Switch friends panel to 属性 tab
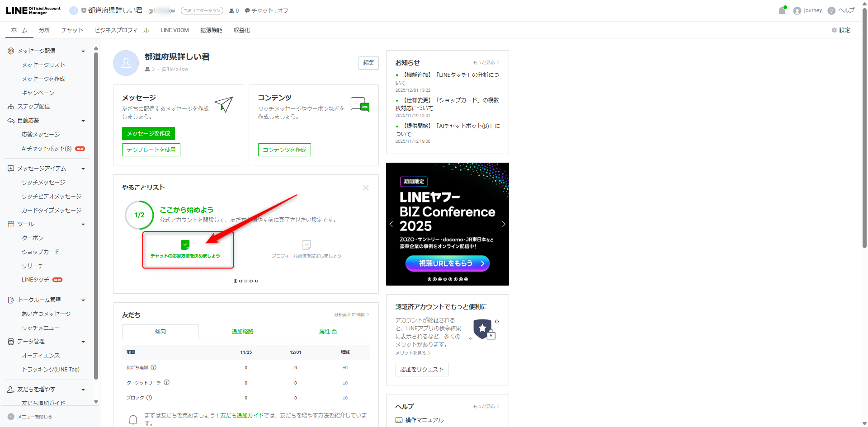This screenshot has height=427, width=868. pos(328,332)
